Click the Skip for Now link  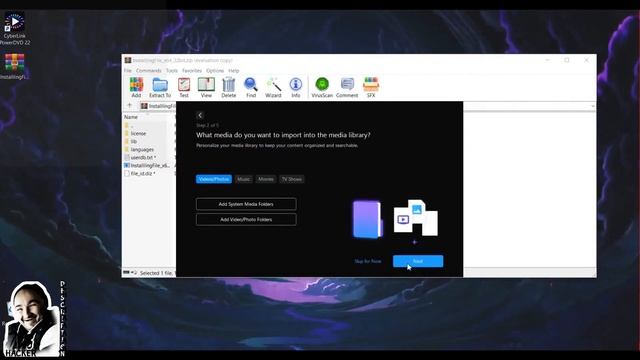point(368,261)
